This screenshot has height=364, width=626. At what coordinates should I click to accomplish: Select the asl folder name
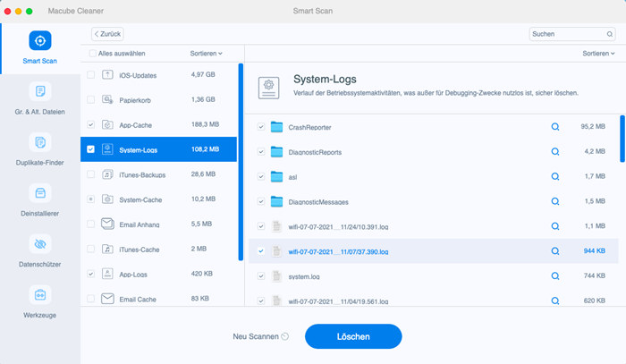pyautogui.click(x=292, y=177)
